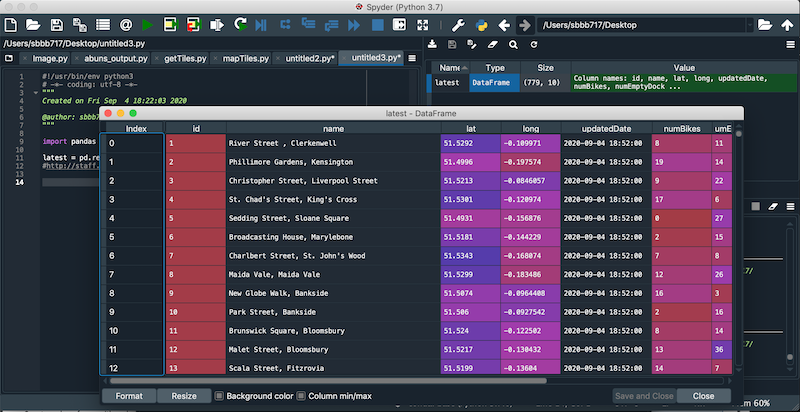
Task: Collapse the docstring fold arrow at line 3
Action: (x=36, y=93)
